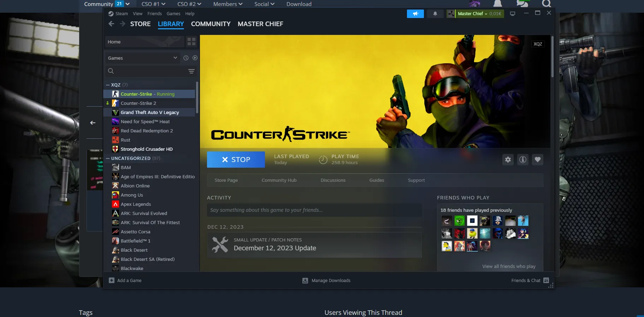Switch to the COMMUNITY tab
The width and height of the screenshot is (644, 317).
coord(211,24)
